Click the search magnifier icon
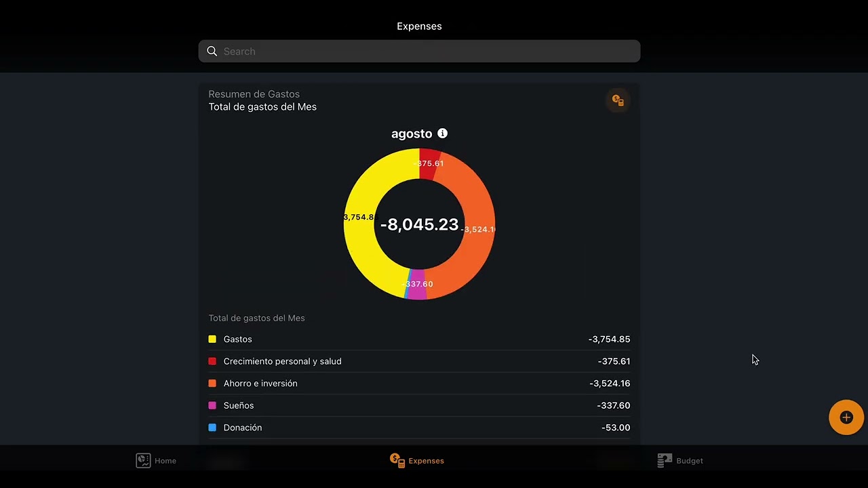Viewport: 868px width, 488px height. point(212,52)
